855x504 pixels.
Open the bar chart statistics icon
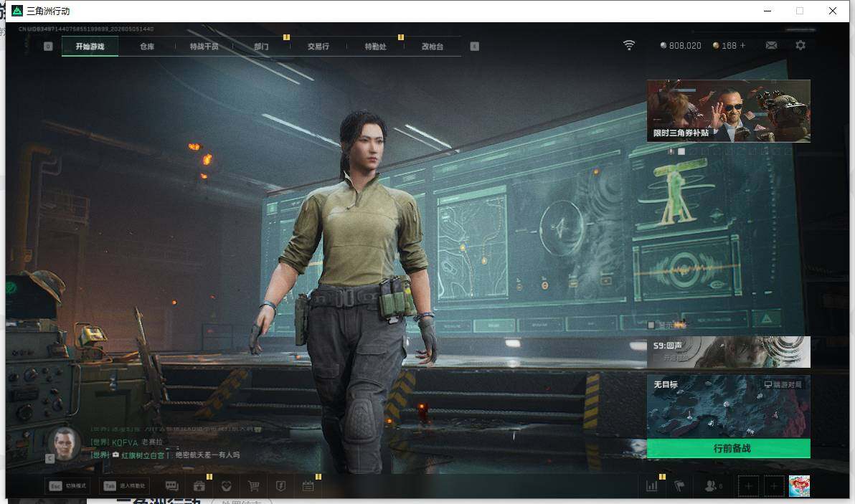[x=651, y=486]
